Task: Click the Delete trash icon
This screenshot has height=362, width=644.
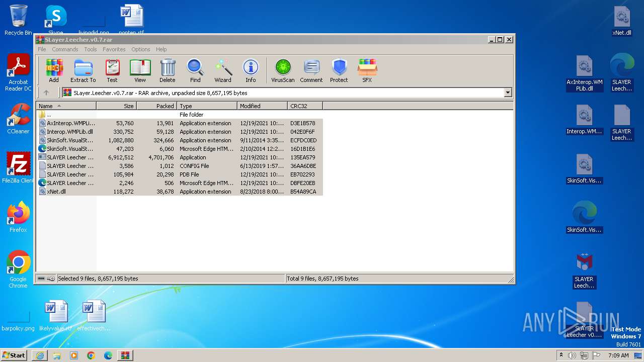Action: (168, 70)
